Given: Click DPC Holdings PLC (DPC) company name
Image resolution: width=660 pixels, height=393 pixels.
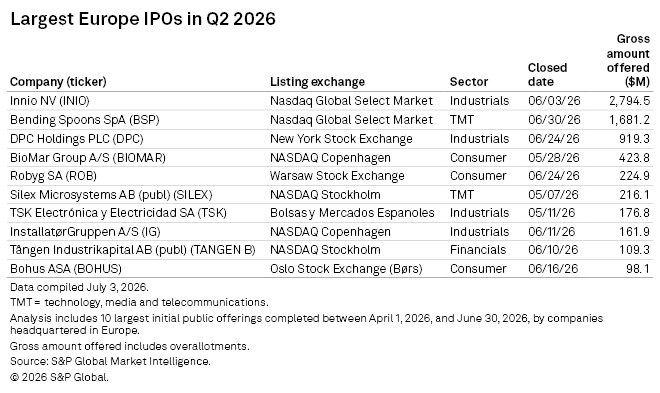Looking at the screenshot, I should 77,139.
